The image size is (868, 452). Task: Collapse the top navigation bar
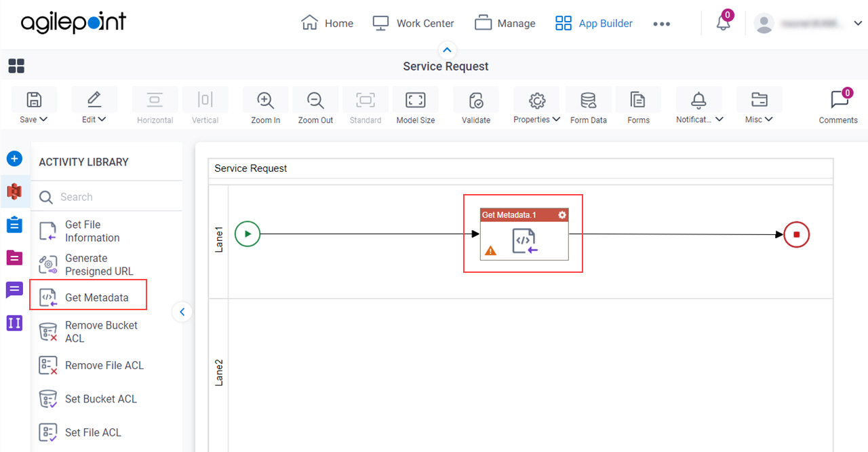447,50
